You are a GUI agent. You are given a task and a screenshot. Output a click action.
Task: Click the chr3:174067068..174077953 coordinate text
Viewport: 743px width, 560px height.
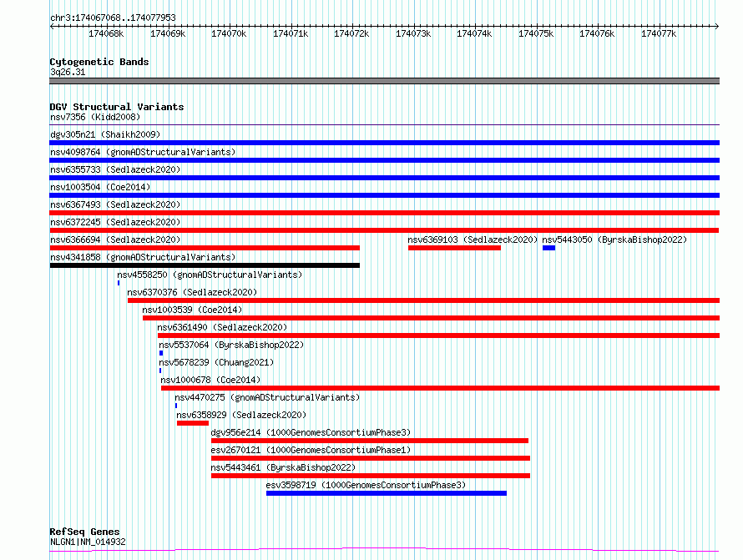click(x=113, y=18)
